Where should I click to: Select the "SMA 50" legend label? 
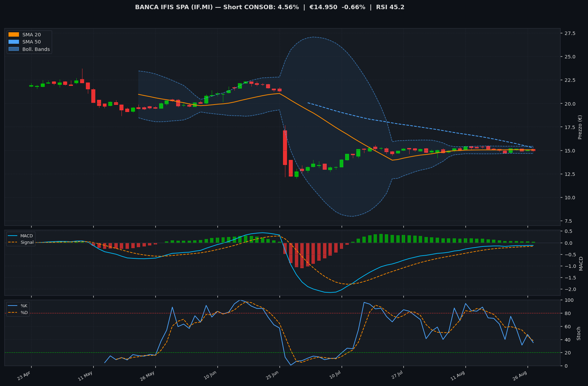point(32,42)
